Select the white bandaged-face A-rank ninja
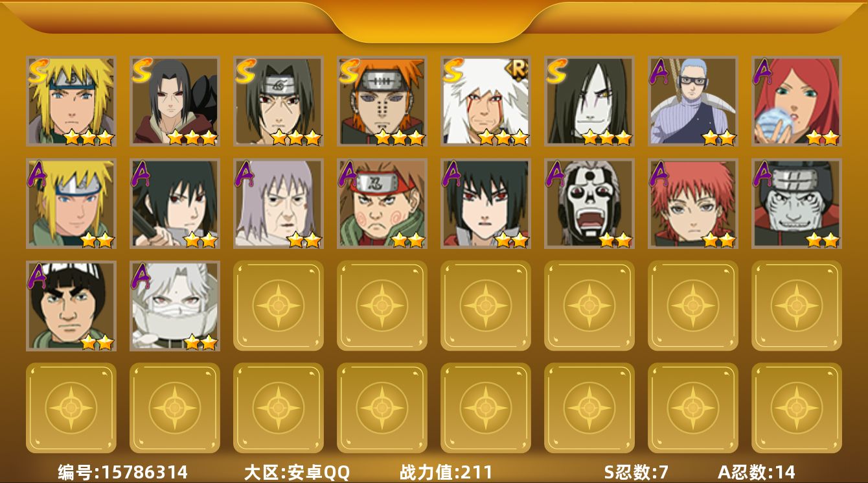Viewport: 868px width, 483px height. 175,306
